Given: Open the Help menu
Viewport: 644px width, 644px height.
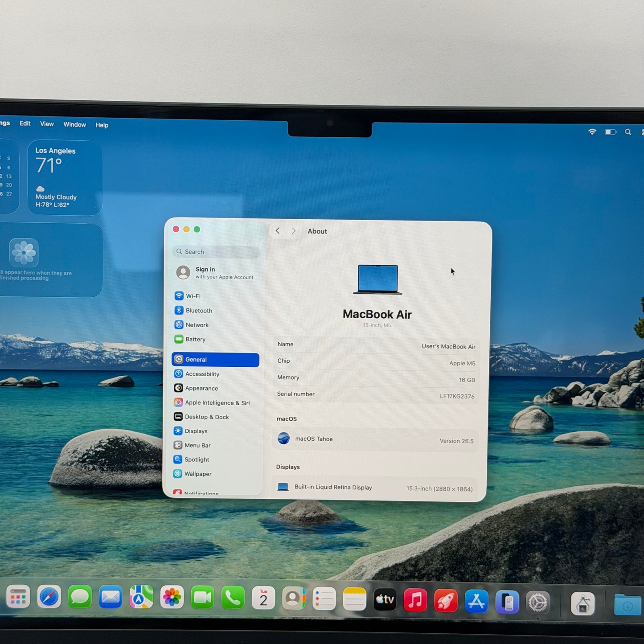Looking at the screenshot, I should 102,125.
